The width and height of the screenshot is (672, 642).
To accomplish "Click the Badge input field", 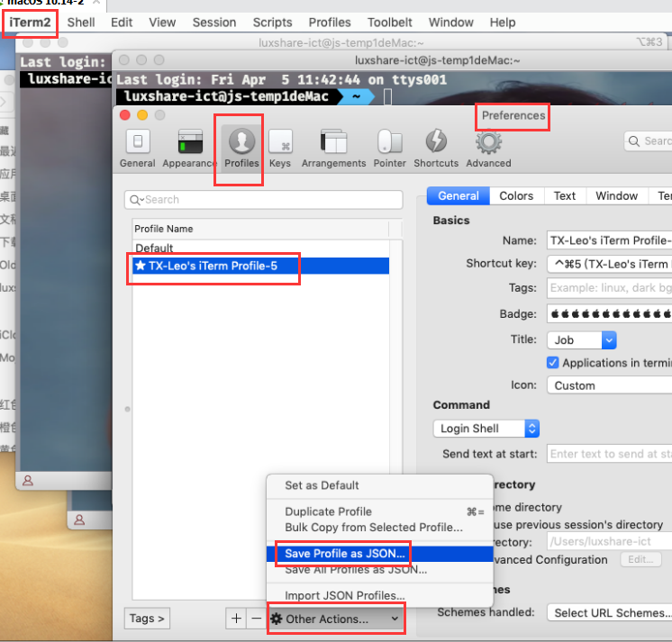I will (x=610, y=314).
